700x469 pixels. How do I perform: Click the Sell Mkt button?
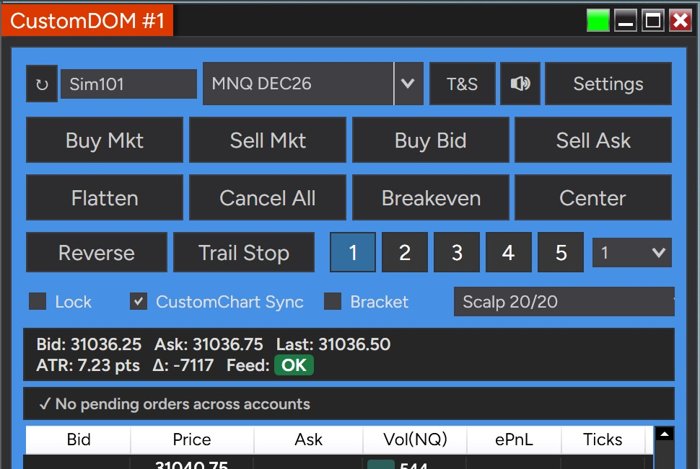[x=267, y=140]
